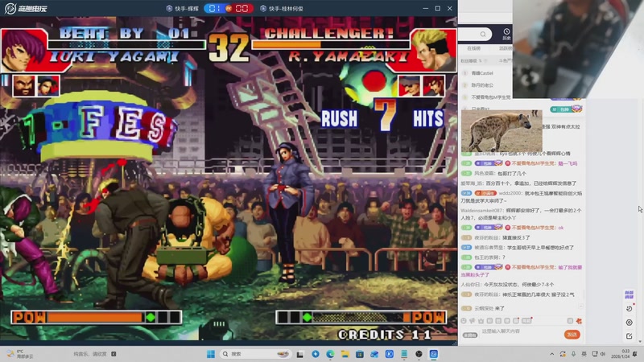The image size is (644, 362).
Task: Click the black round app icon on taskbar
Action: coord(419,354)
